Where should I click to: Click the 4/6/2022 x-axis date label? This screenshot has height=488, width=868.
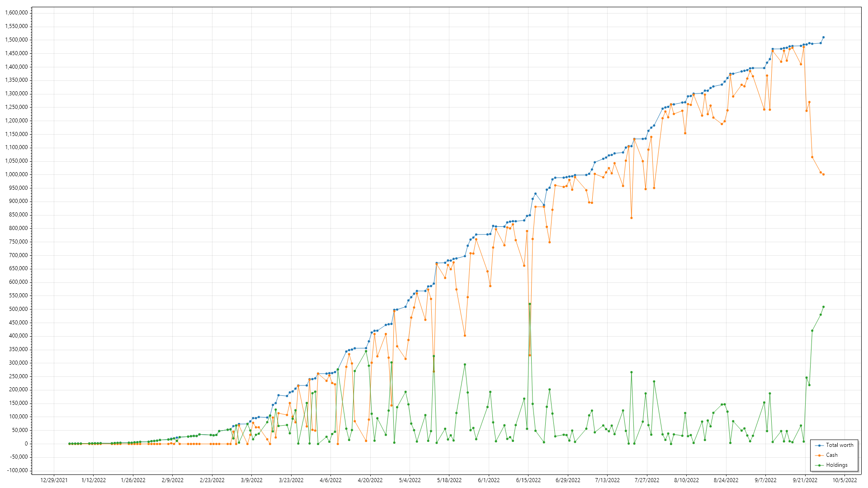(x=331, y=480)
